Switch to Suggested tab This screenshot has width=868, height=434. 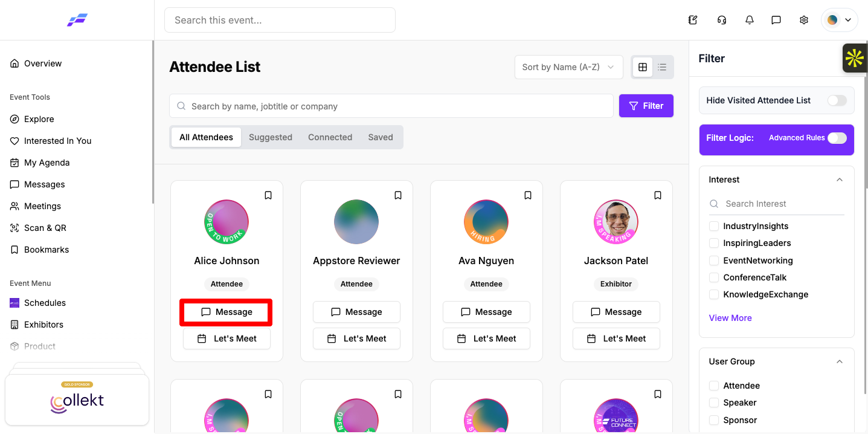(x=271, y=137)
